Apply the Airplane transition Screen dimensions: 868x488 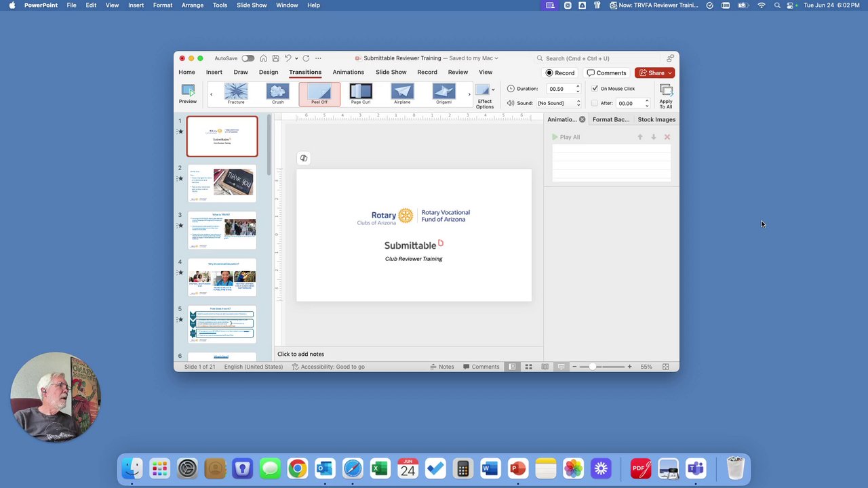tap(402, 94)
